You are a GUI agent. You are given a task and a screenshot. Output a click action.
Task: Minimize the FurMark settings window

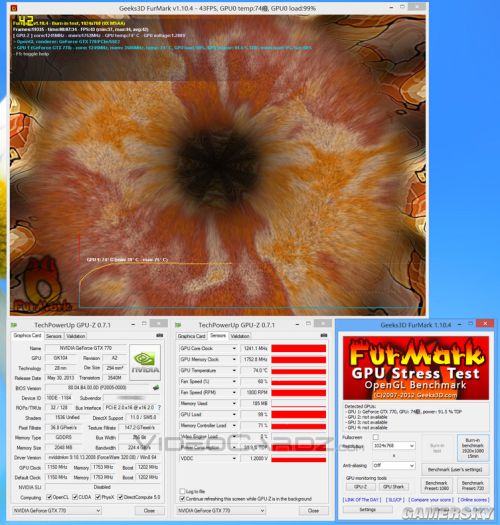point(459,324)
